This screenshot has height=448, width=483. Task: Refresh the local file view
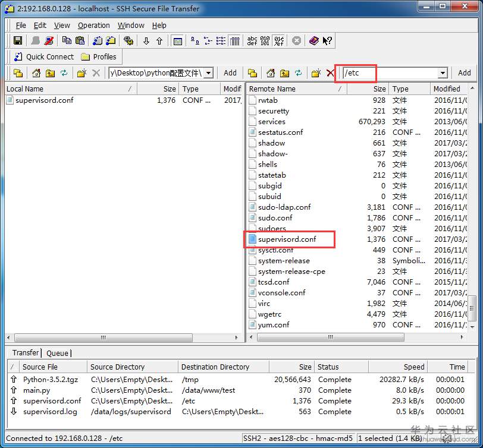(64, 73)
